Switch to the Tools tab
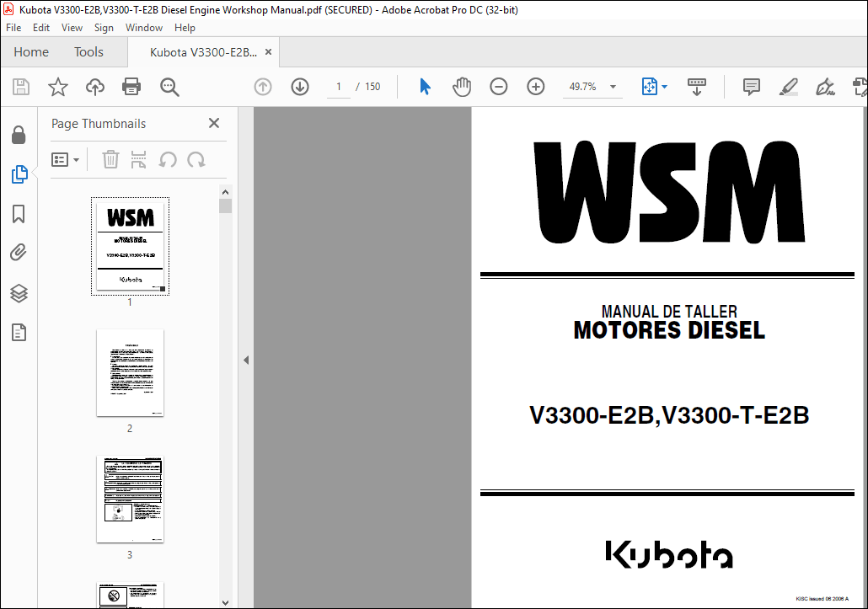The width and height of the screenshot is (868, 609). [88, 51]
